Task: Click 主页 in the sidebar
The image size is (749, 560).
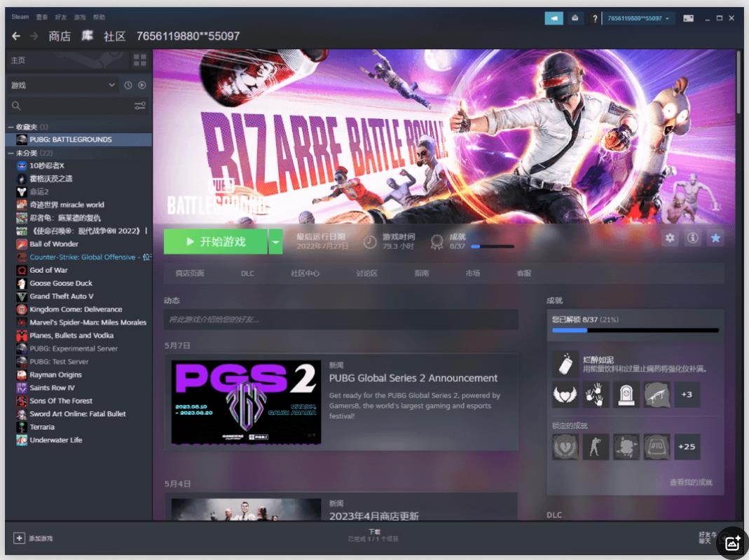Action: 18,60
